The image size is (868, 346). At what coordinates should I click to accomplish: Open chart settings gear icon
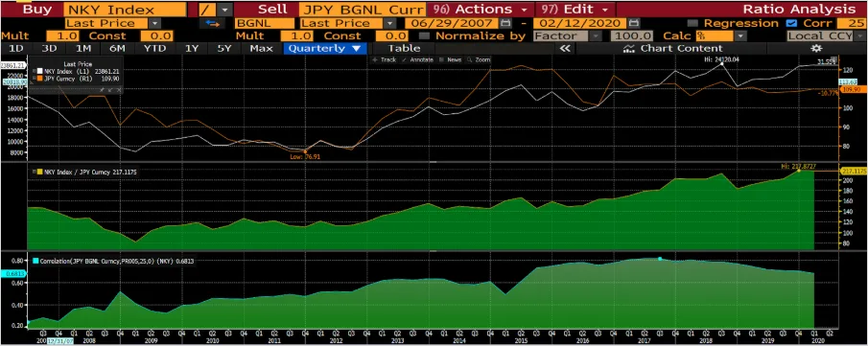click(816, 48)
